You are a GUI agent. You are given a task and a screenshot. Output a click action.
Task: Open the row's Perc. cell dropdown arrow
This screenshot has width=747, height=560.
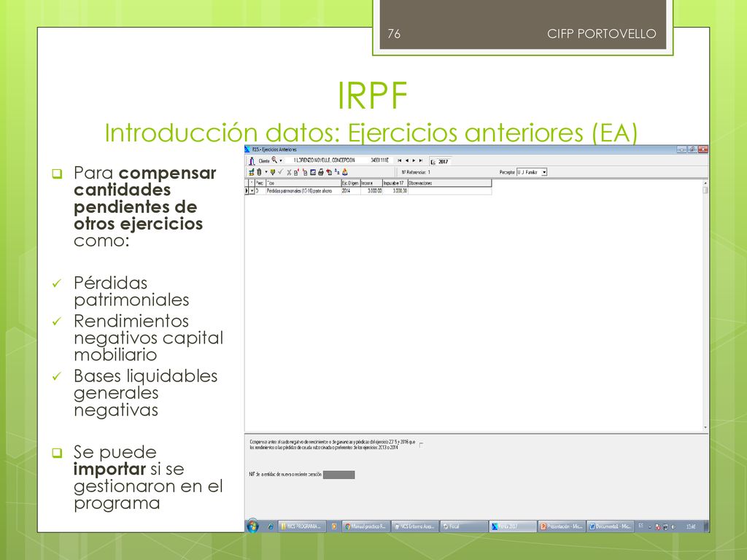click(252, 191)
